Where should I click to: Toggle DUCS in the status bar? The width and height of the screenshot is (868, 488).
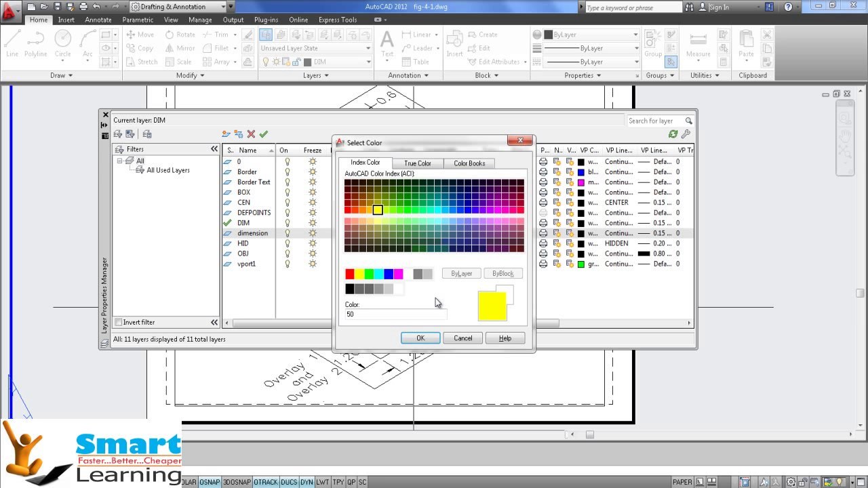tap(289, 482)
